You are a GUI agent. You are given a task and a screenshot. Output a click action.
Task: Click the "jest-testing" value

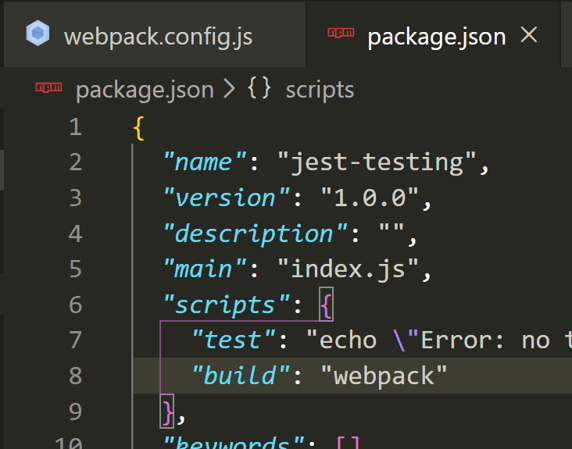point(377,163)
